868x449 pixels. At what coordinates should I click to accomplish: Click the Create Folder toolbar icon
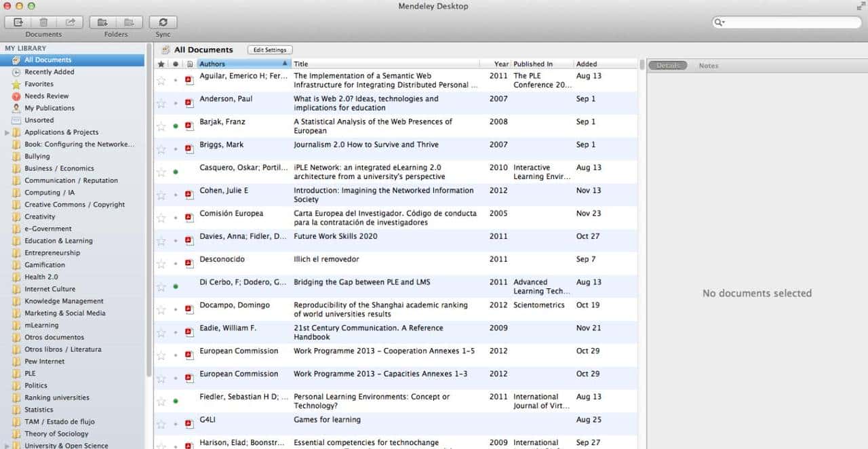(x=102, y=22)
